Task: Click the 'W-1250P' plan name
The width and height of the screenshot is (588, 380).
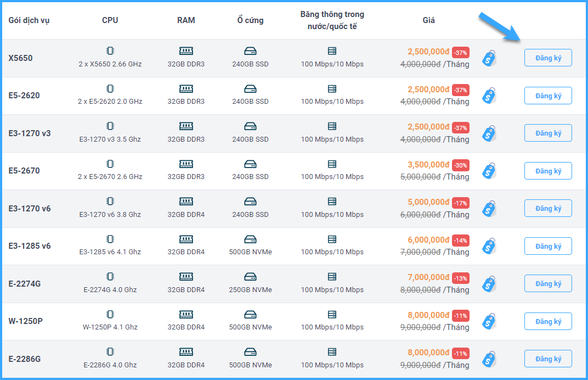Action: (x=25, y=321)
